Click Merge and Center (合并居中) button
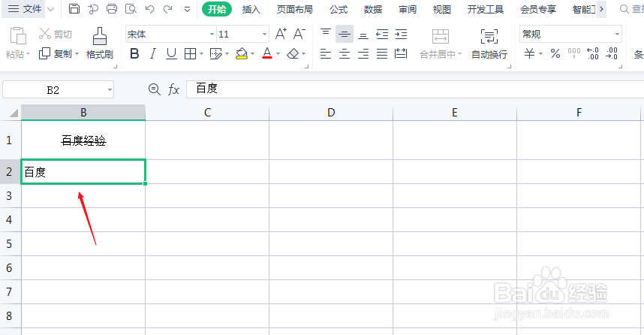Image resolution: width=644 pixels, height=335 pixels. click(441, 43)
